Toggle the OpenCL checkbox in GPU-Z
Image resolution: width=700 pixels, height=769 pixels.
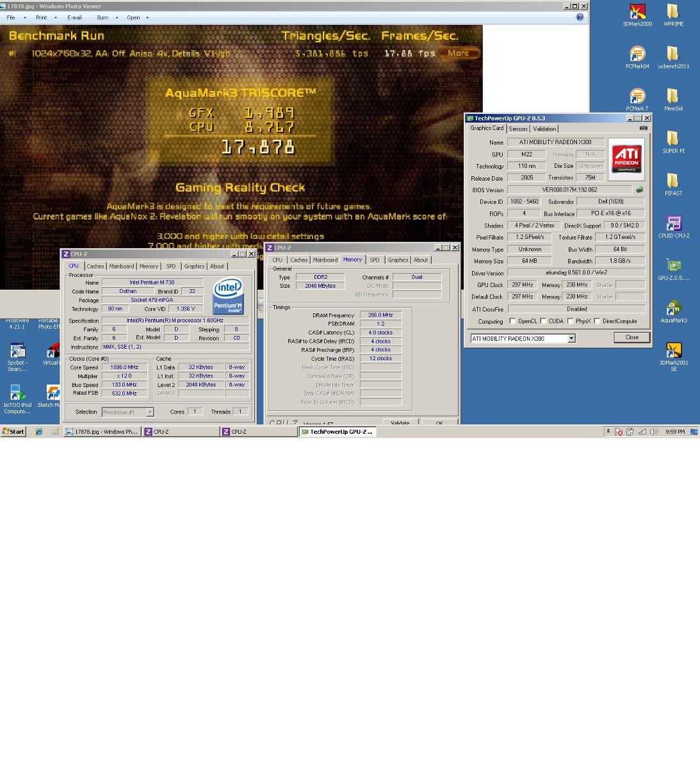point(512,321)
